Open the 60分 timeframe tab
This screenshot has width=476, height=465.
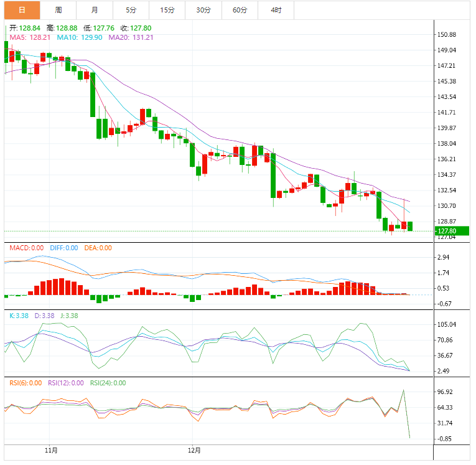[x=240, y=10]
